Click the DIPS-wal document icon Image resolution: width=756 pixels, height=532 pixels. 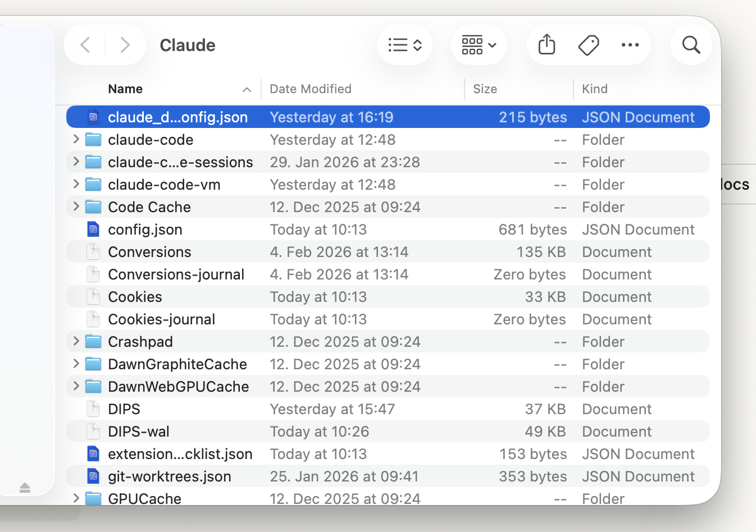93,431
